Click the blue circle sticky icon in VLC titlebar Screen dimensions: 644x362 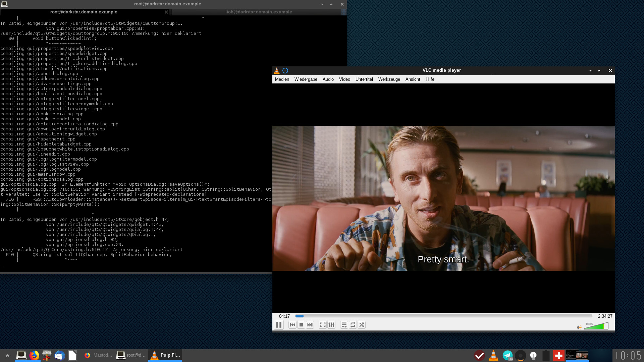285,70
